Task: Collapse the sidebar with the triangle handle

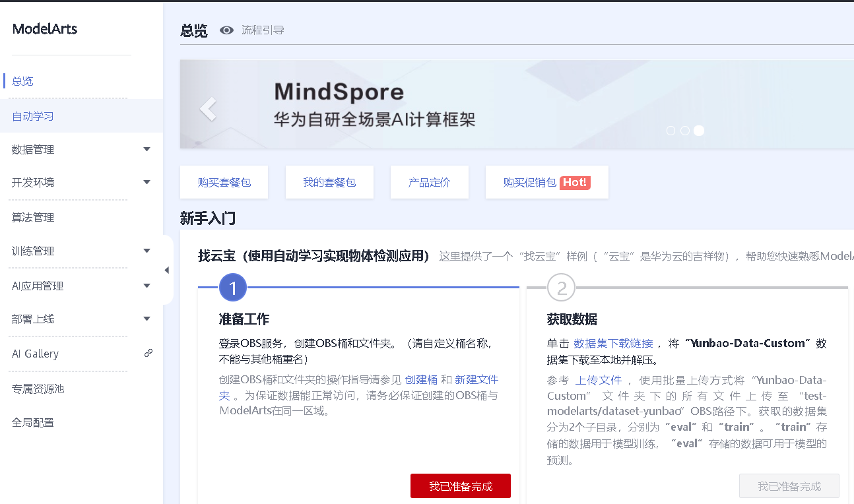Action: pyautogui.click(x=166, y=270)
